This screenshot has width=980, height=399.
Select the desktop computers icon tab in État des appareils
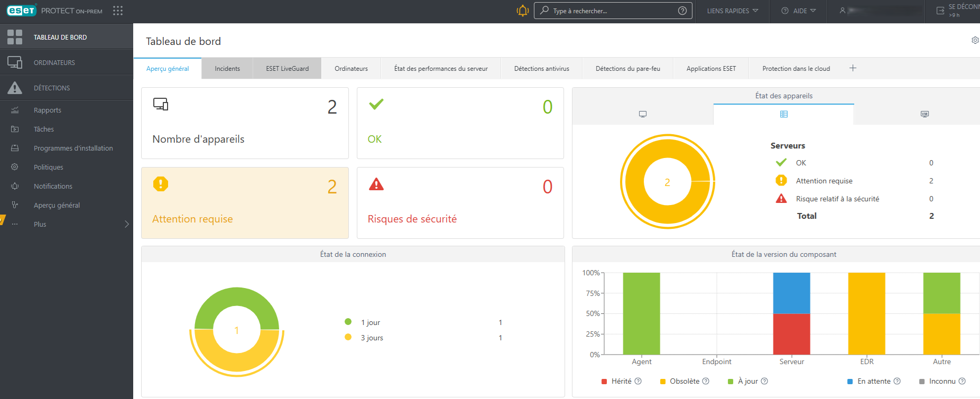click(x=643, y=114)
